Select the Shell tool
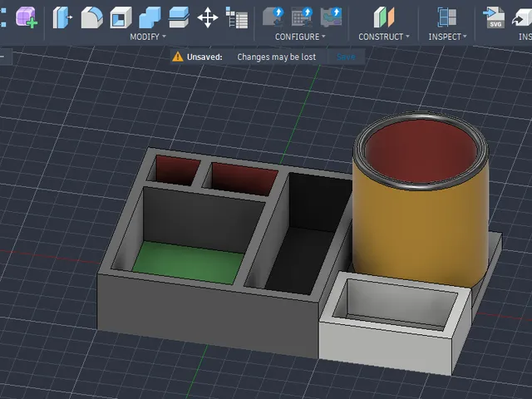 [121, 17]
